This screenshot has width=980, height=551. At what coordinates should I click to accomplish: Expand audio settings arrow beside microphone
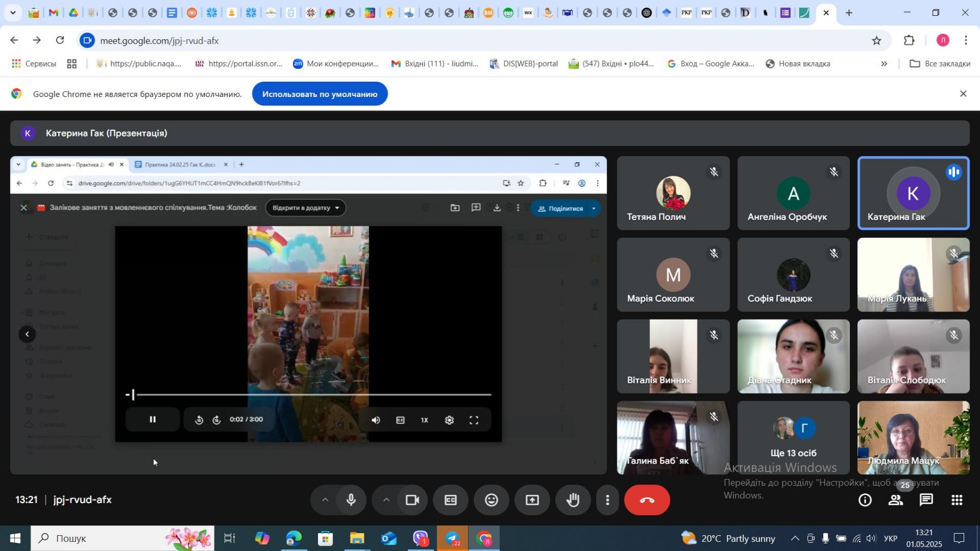click(x=325, y=500)
